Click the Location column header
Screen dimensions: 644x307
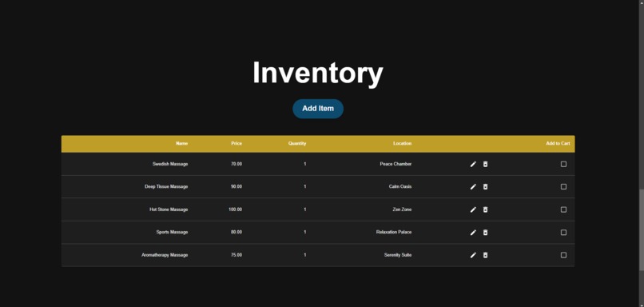402,143
